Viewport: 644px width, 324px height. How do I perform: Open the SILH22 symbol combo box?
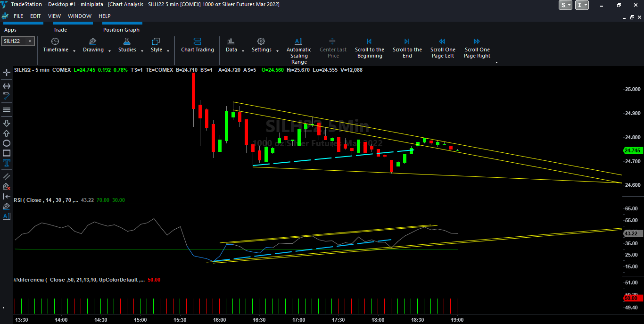click(17, 41)
